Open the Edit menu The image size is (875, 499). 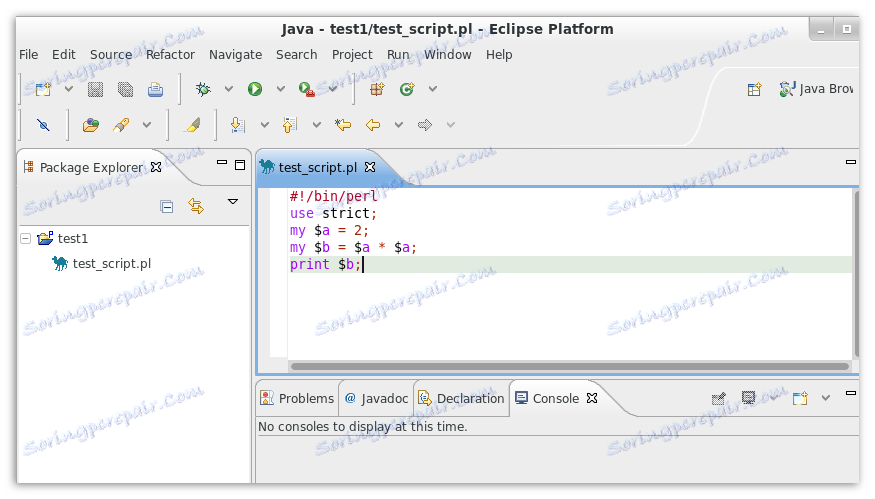[64, 55]
